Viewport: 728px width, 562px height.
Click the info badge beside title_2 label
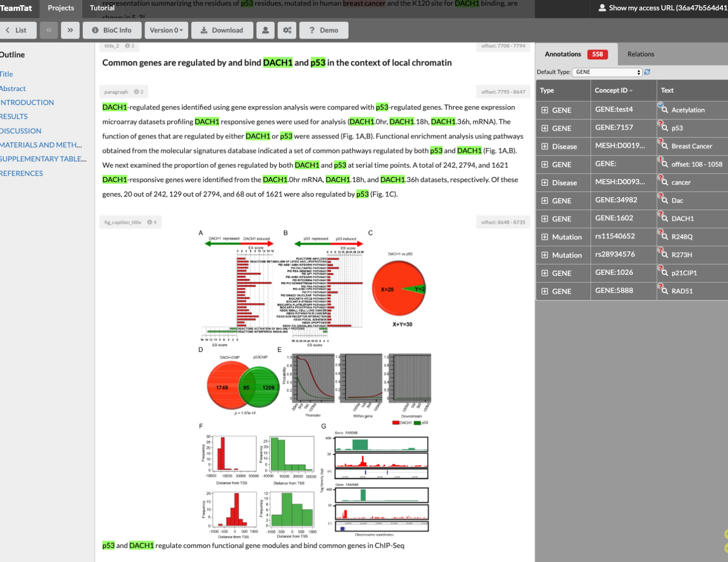click(130, 46)
